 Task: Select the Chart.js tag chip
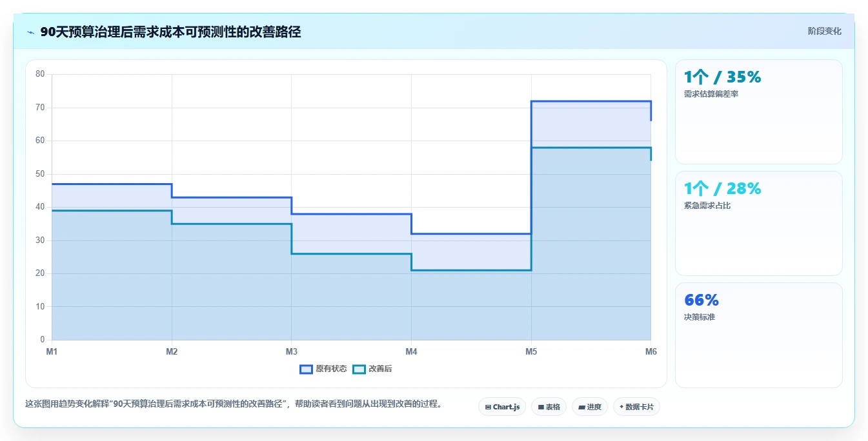tap(502, 407)
